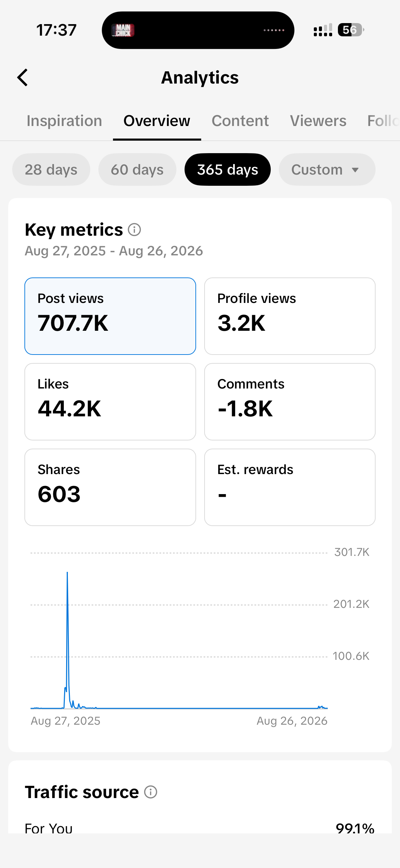Switch to the Content tab
The width and height of the screenshot is (400, 868).
[x=240, y=121]
